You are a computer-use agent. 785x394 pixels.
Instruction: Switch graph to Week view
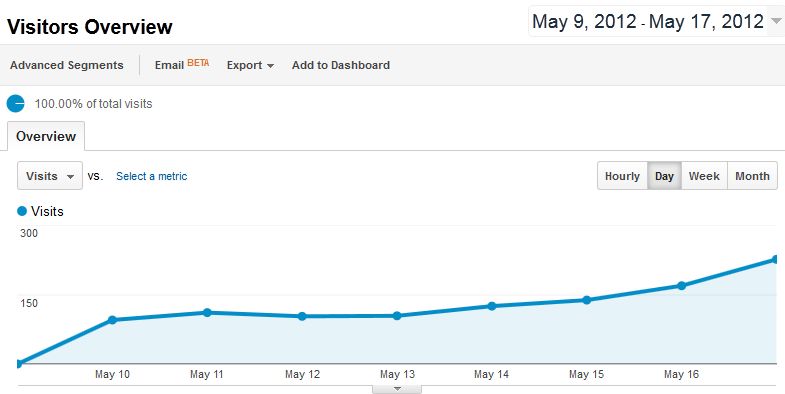pos(704,176)
